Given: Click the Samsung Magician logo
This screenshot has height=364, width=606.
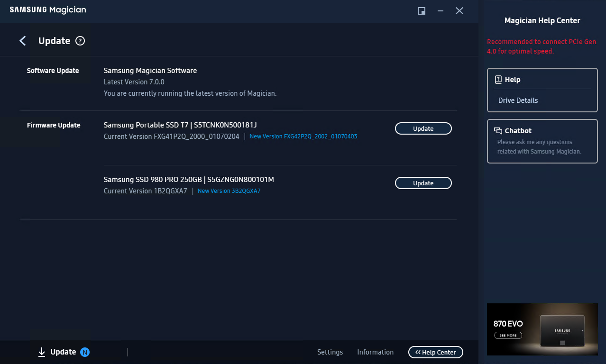Looking at the screenshot, I should click(x=48, y=10).
